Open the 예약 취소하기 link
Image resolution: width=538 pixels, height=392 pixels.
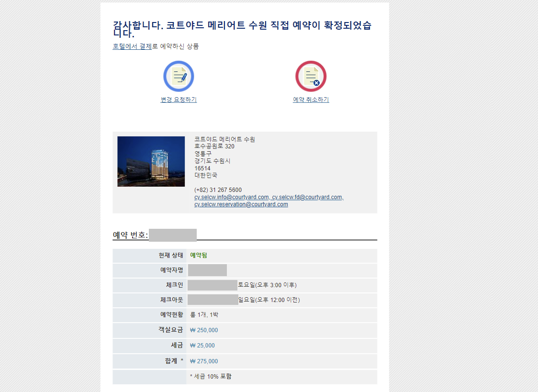pyautogui.click(x=311, y=100)
